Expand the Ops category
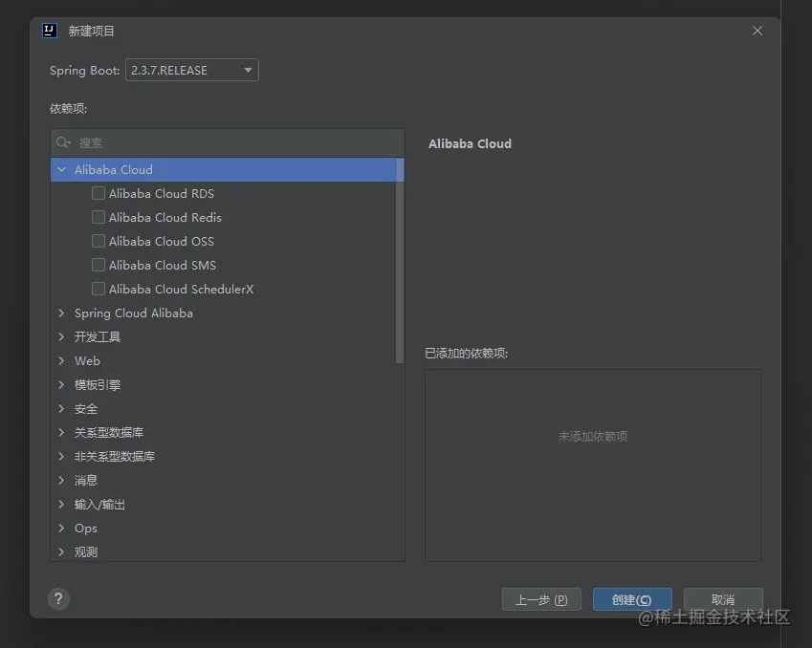This screenshot has width=812, height=648. (61, 528)
